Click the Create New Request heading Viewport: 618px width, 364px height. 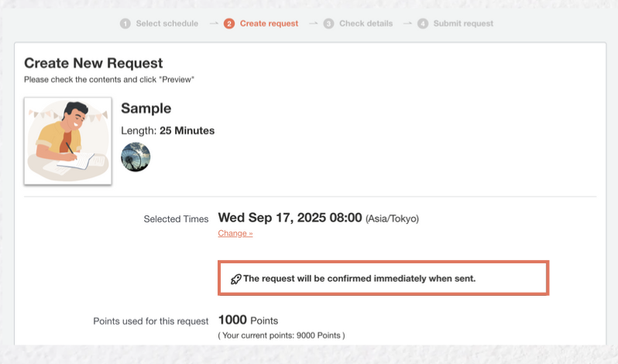point(94,63)
